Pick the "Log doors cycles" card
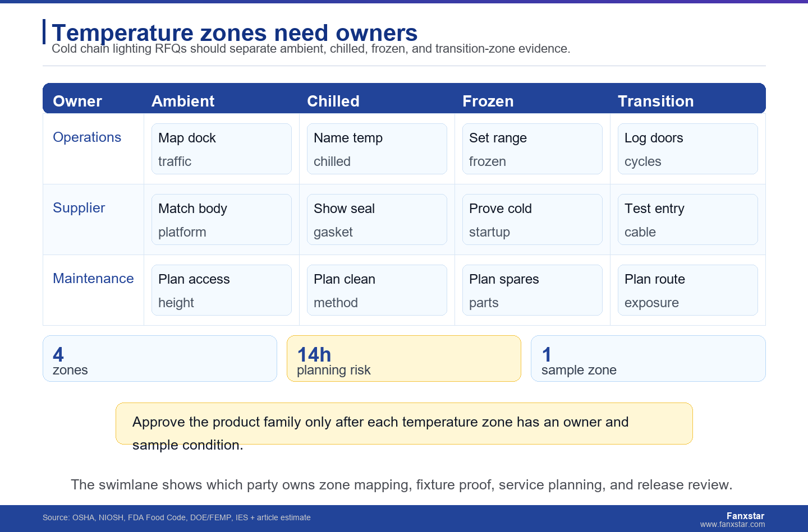 pyautogui.click(x=688, y=149)
